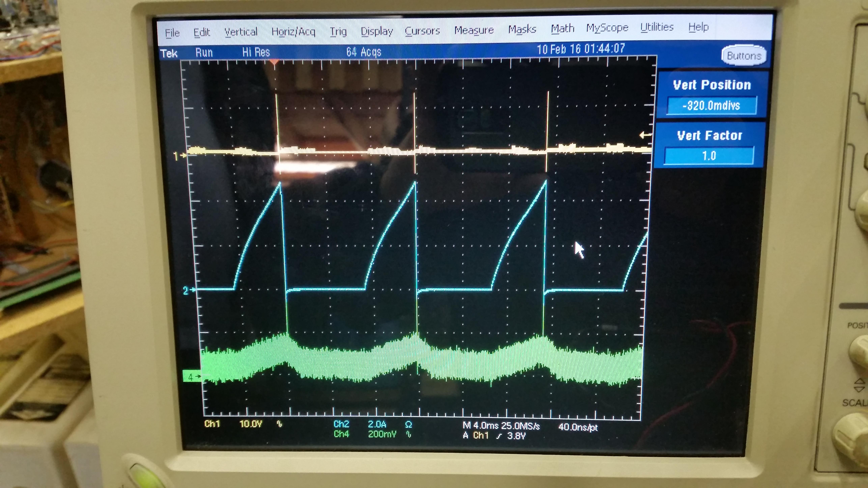
Task: Open the Measure menu
Action: (474, 30)
